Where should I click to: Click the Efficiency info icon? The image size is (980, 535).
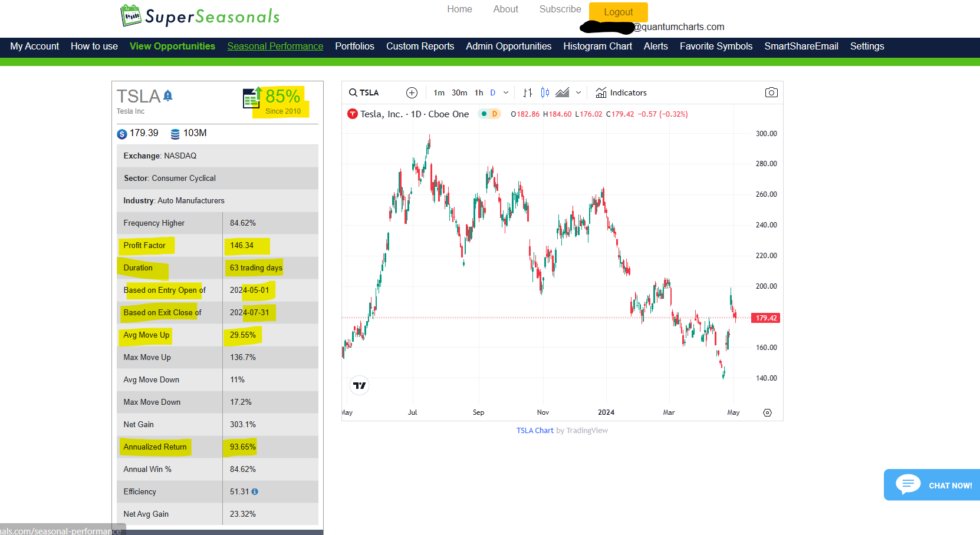click(x=255, y=491)
